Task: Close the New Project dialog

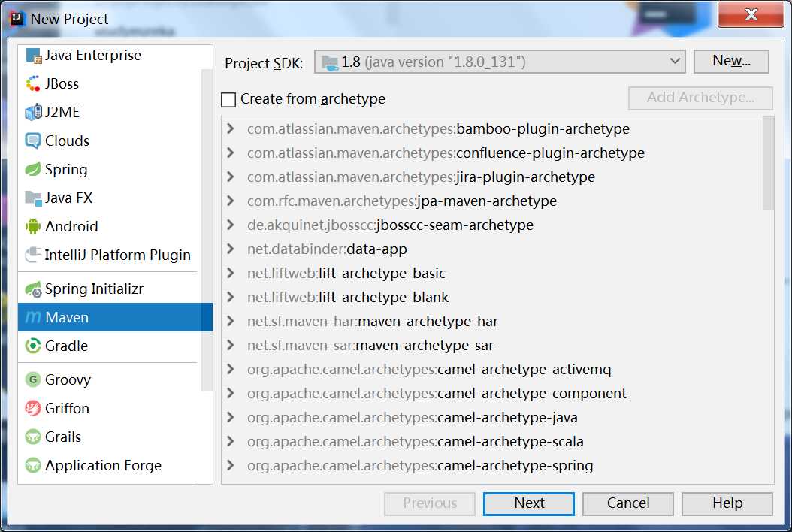Action: 751,14
